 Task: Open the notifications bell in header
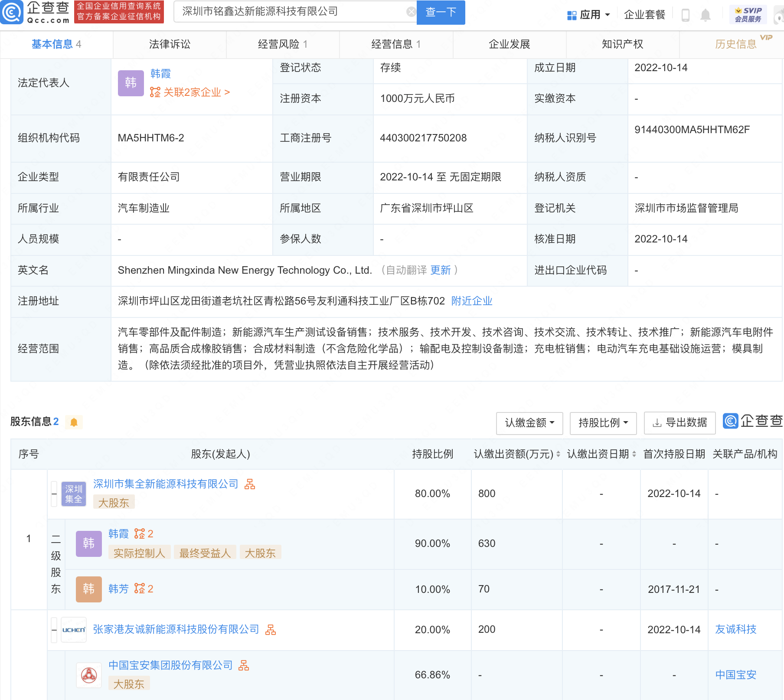pos(706,15)
